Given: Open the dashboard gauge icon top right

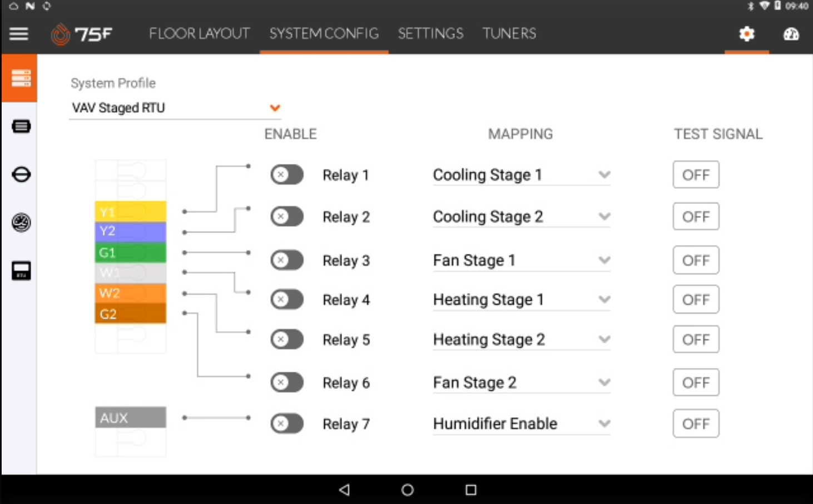Looking at the screenshot, I should [791, 34].
